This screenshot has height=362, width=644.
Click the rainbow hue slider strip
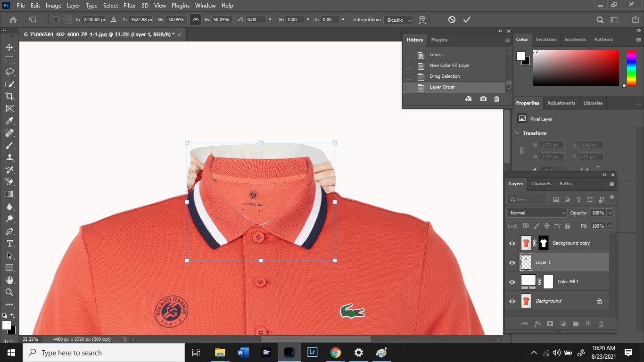(x=631, y=68)
